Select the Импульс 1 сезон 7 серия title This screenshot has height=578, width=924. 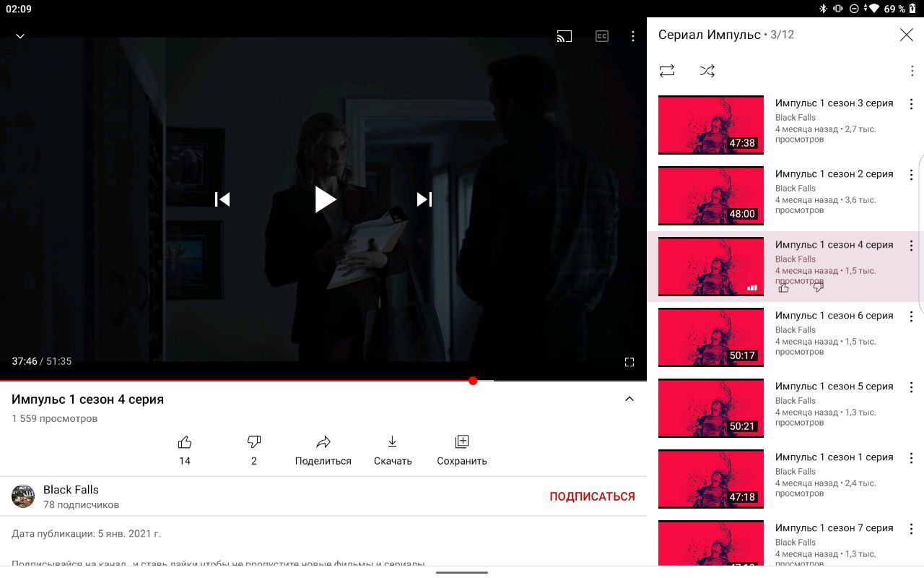tap(834, 528)
